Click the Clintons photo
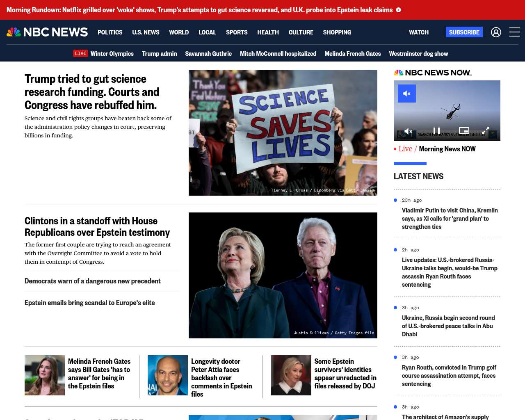Viewport: 525px width, 420px height. pos(283,275)
